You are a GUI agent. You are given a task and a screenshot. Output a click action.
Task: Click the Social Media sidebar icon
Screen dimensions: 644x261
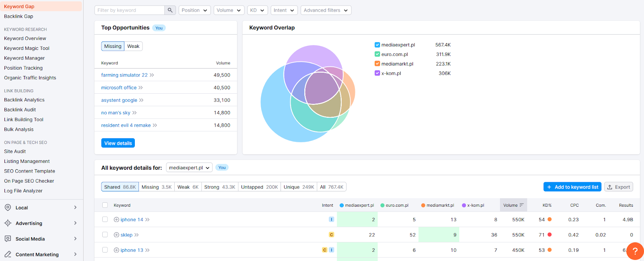point(8,238)
